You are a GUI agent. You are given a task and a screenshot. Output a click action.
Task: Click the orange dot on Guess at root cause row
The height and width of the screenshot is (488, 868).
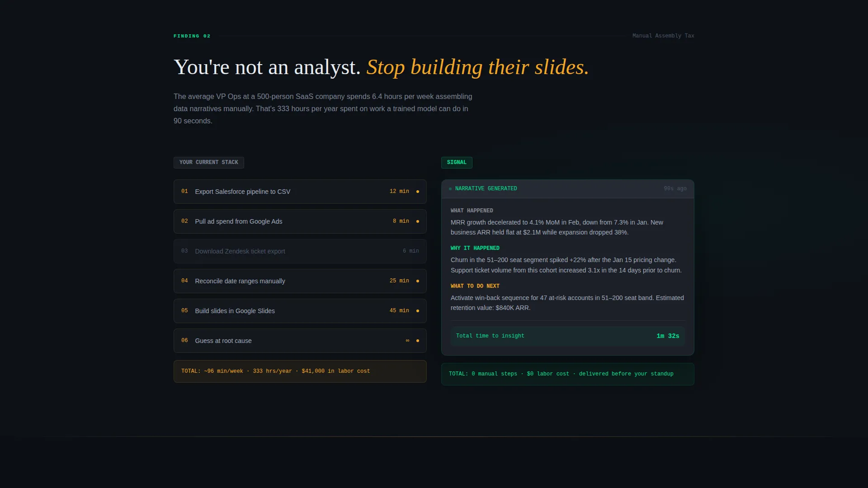coord(418,341)
